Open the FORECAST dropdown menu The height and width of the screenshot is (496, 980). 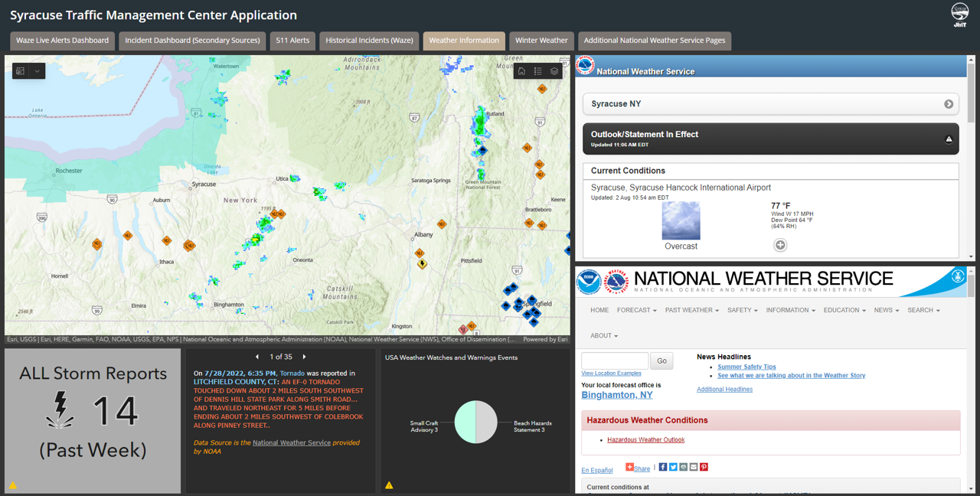tap(637, 310)
